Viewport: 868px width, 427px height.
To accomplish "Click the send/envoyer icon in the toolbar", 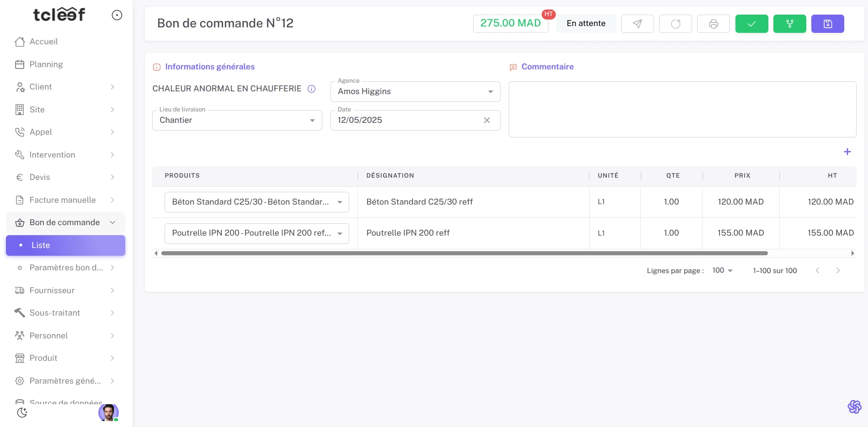I will [x=637, y=23].
